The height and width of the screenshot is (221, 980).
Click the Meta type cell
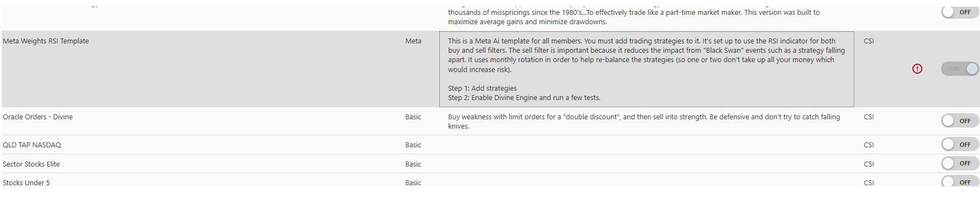tap(413, 41)
